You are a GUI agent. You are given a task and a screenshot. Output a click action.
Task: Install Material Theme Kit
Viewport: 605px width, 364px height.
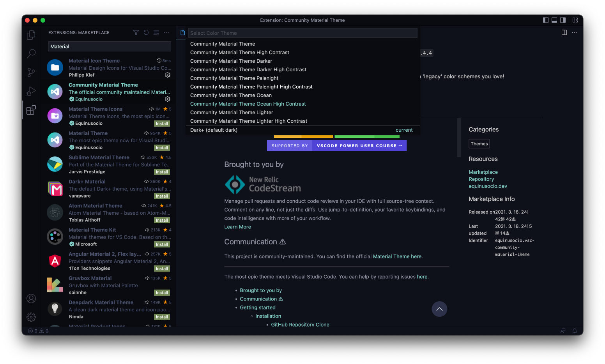162,244
